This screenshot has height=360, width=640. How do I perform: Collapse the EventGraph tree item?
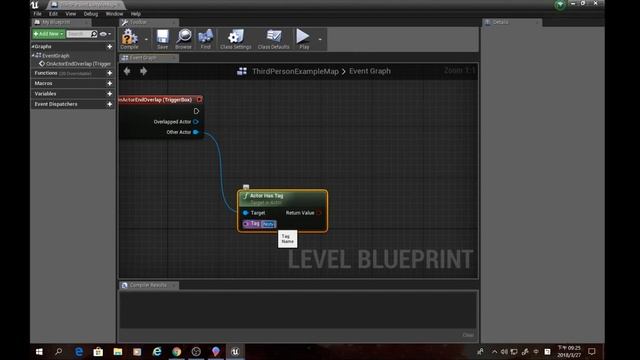tap(33, 55)
